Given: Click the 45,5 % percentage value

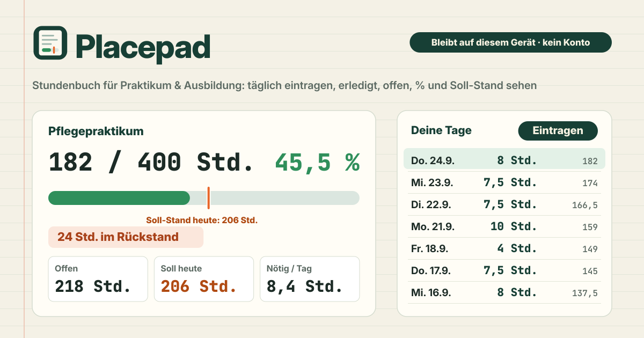Looking at the screenshot, I should [317, 162].
